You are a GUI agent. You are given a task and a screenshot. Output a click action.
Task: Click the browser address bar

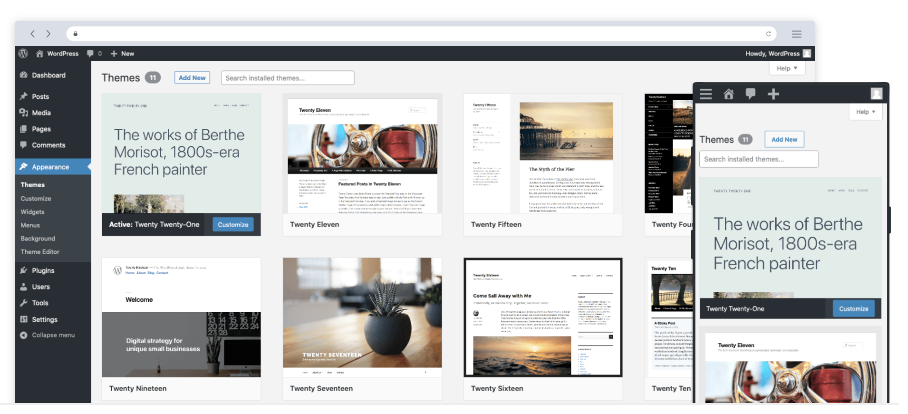pyautogui.click(x=421, y=34)
